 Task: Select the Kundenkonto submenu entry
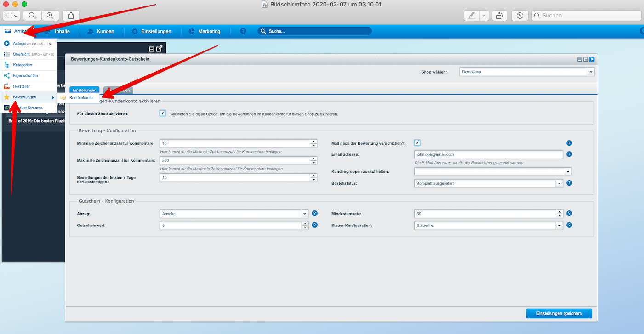point(78,98)
